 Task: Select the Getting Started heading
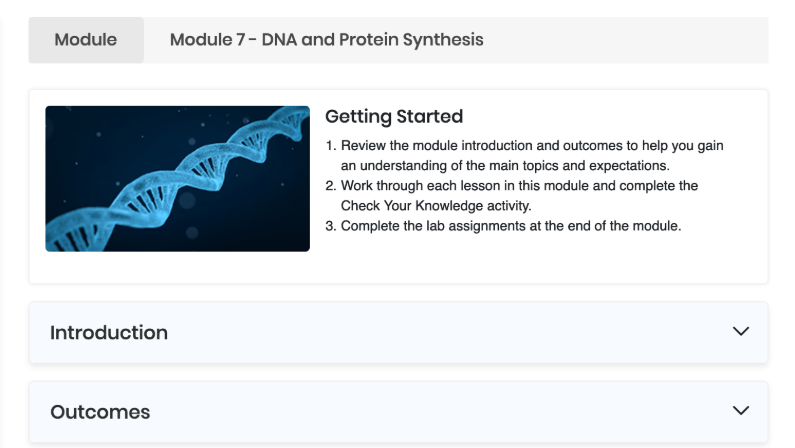[x=394, y=117]
